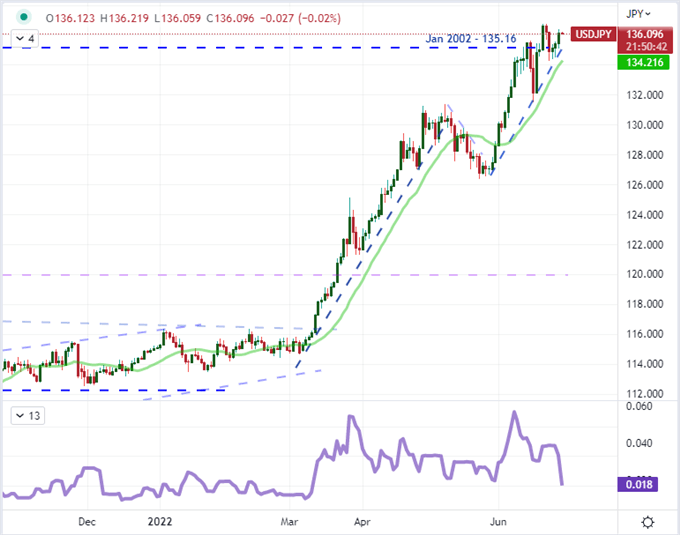680x535 pixels.
Task: Click the close value C136.096
Action: click(230, 18)
